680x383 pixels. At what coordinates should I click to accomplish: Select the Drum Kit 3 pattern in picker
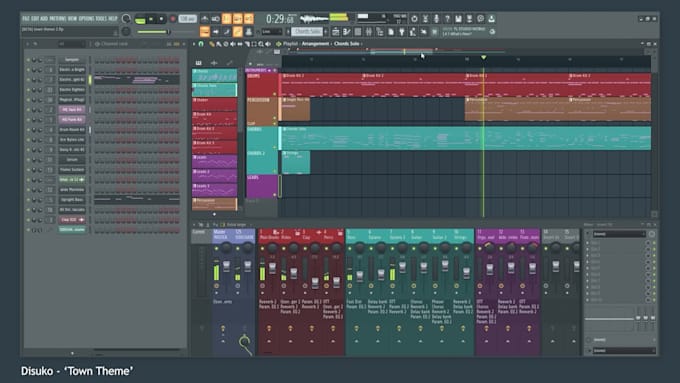[215, 147]
